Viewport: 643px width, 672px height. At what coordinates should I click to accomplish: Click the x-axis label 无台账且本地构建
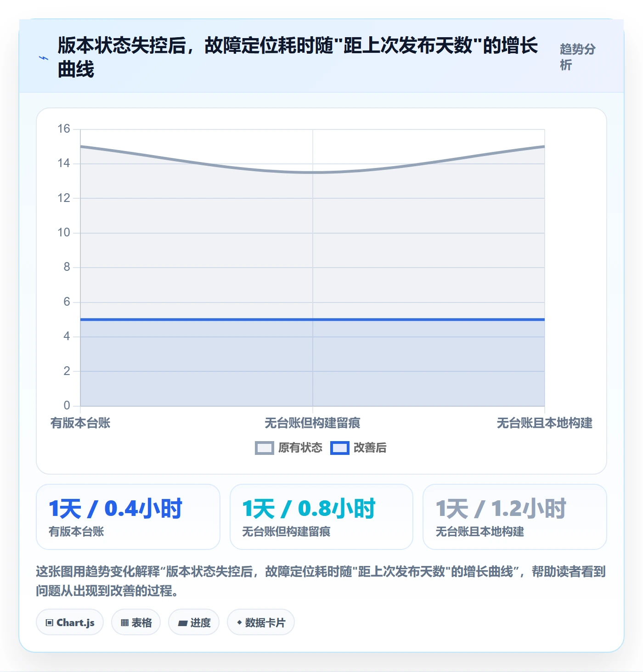point(545,423)
